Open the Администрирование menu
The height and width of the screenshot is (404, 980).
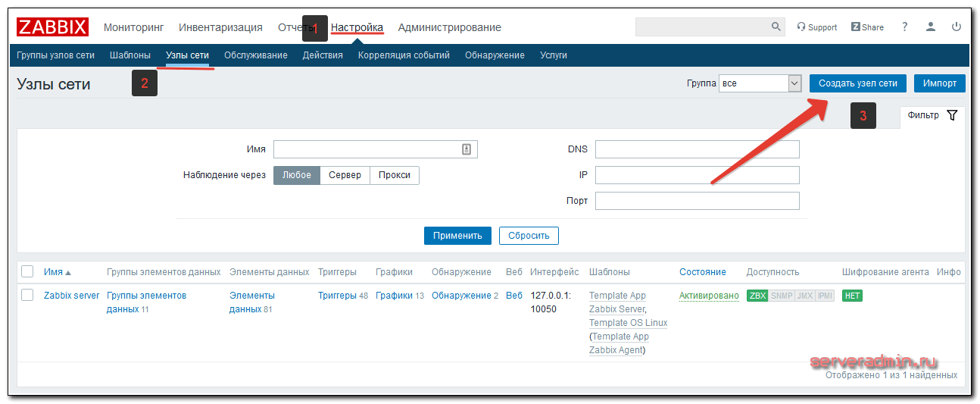pyautogui.click(x=450, y=27)
